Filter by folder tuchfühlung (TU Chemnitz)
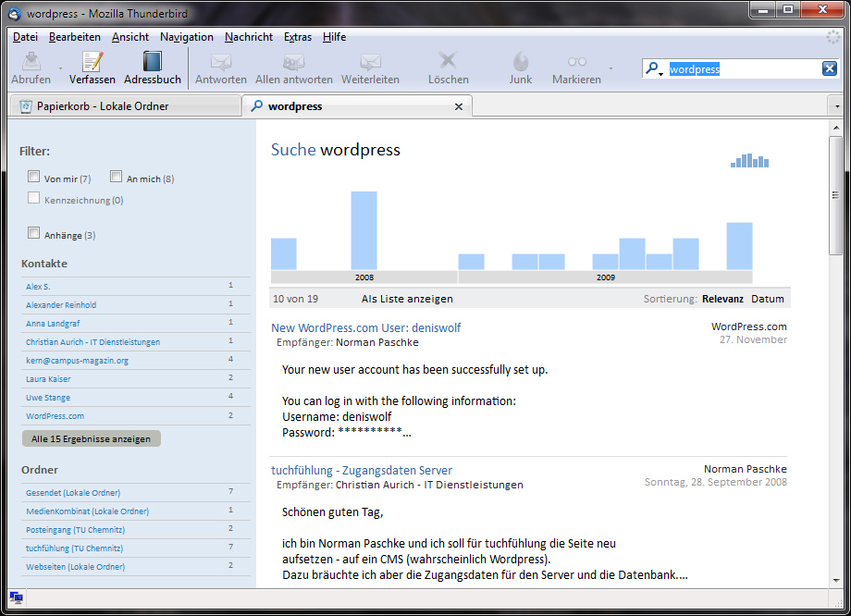The width and height of the screenshot is (851, 616). tap(74, 548)
